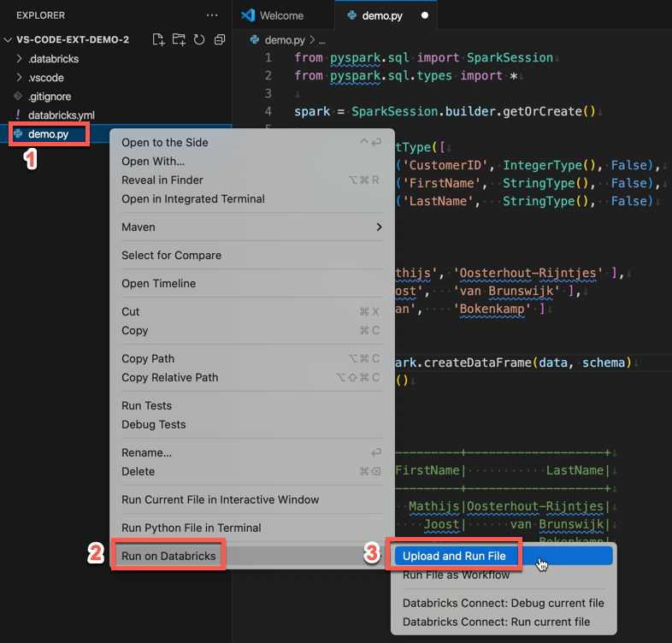Open the Maven submenu arrow
Image resolution: width=672 pixels, height=643 pixels.
[x=379, y=227]
